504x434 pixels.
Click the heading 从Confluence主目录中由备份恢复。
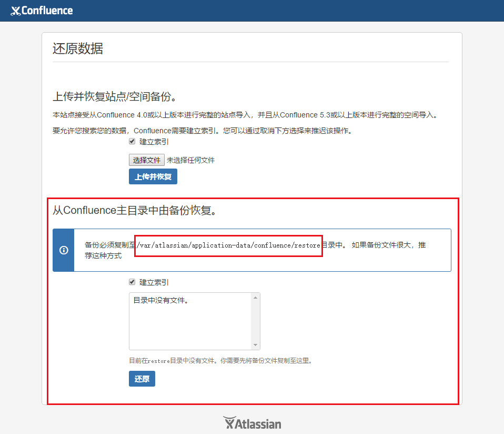[x=136, y=210]
